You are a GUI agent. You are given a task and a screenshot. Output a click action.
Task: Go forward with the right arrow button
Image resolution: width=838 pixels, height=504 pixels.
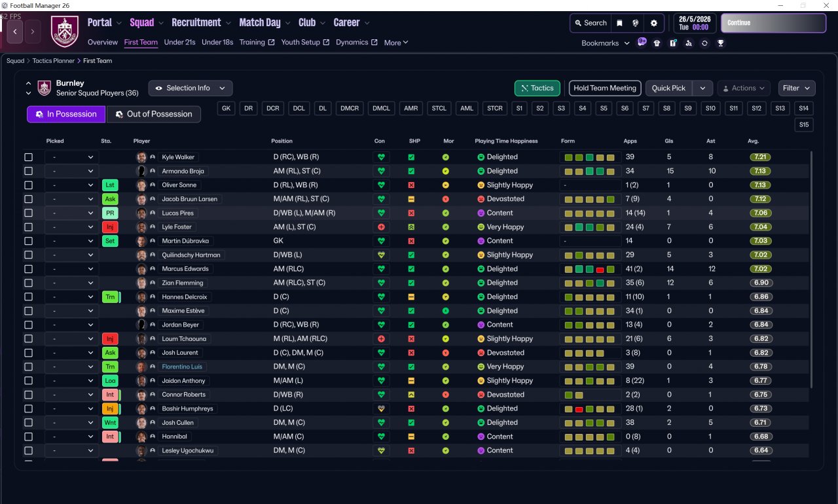pyautogui.click(x=33, y=31)
